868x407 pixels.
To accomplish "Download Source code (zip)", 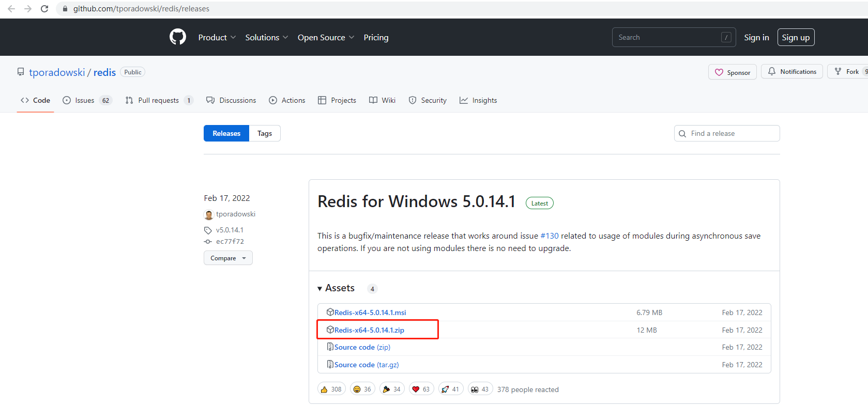I will click(362, 347).
